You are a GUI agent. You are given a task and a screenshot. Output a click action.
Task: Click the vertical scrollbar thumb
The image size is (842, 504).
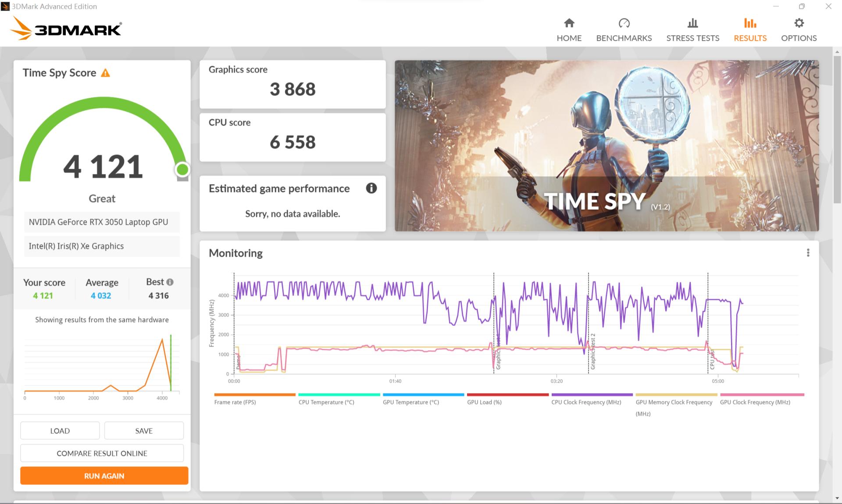click(837, 129)
